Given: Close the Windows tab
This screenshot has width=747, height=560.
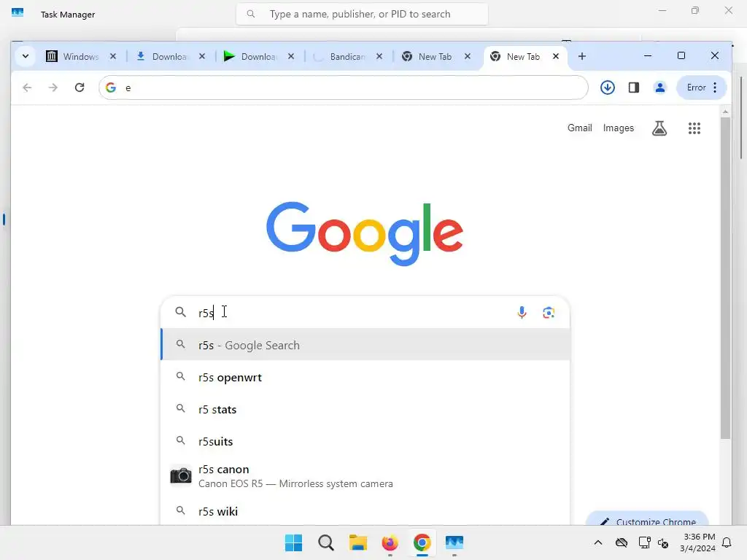Looking at the screenshot, I should (x=113, y=56).
